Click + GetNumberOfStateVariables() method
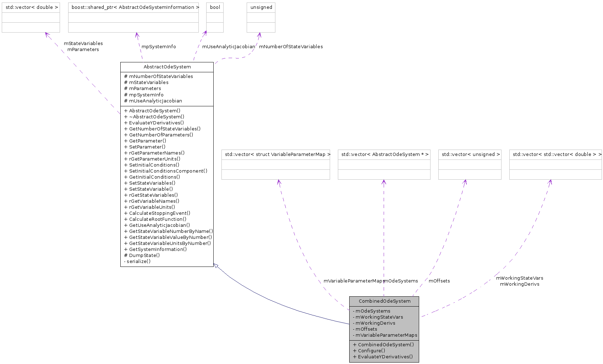603x364 pixels. click(162, 129)
